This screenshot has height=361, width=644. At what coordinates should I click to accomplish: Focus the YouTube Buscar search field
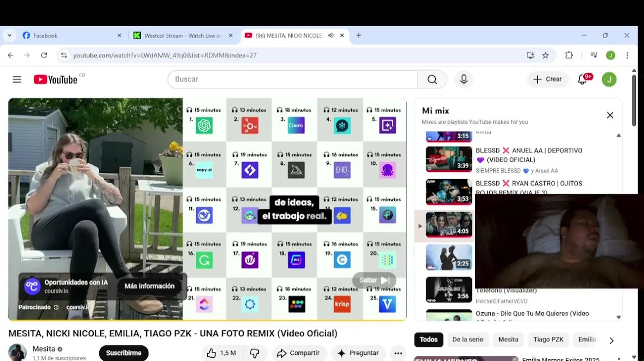[x=293, y=79]
